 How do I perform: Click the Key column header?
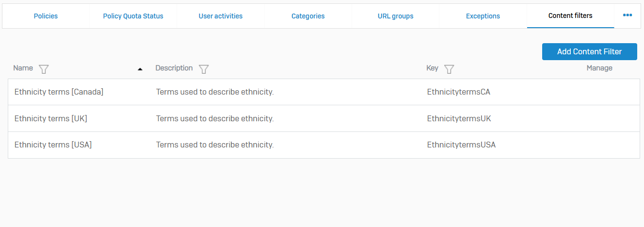(433, 68)
